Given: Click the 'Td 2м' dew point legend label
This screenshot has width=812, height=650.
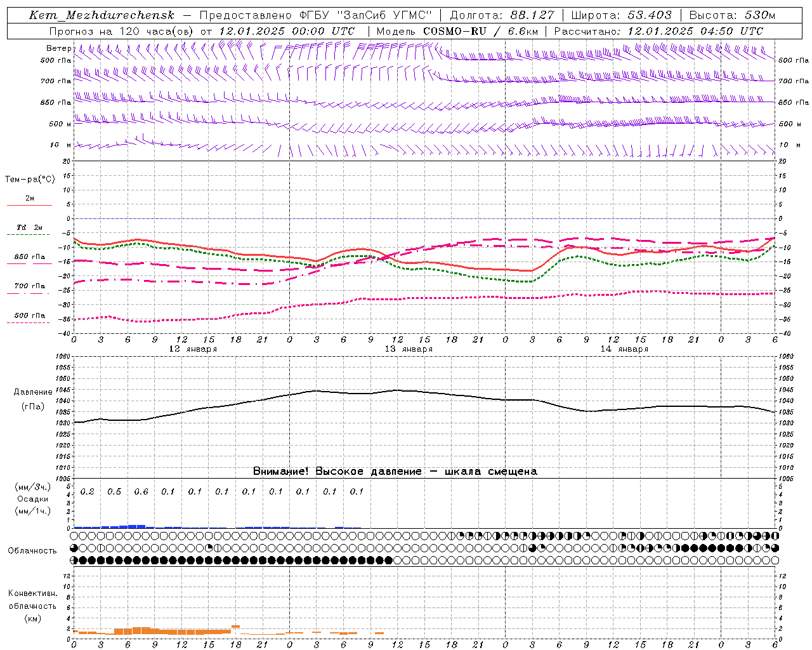Looking at the screenshot, I should tap(30, 227).
